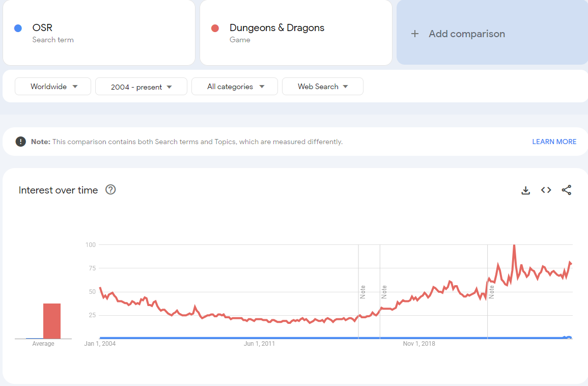Viewport: 588px width, 386px height.
Task: Click the exclamation note icon
Action: coord(21,142)
